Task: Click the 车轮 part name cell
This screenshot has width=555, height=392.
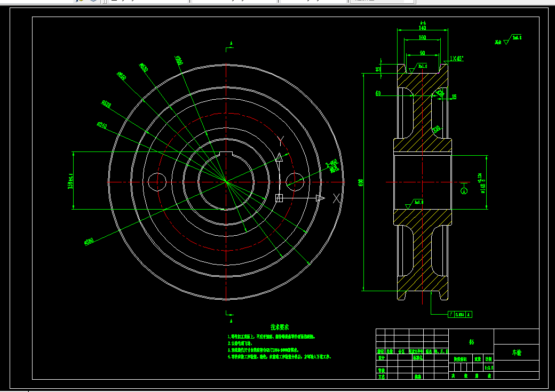Action: pos(517,353)
